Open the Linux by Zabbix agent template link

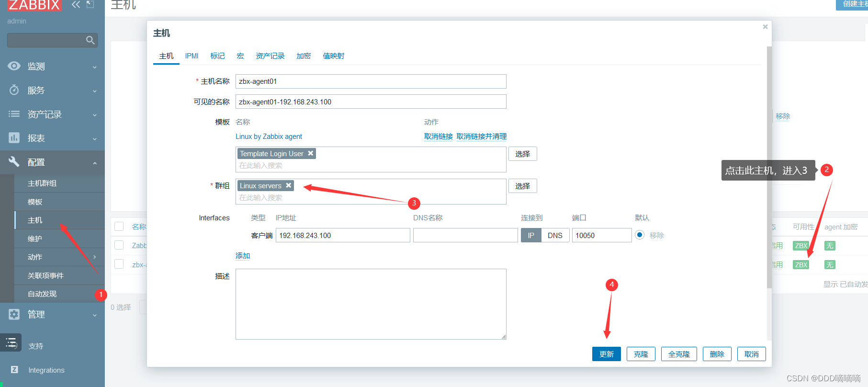[269, 137]
